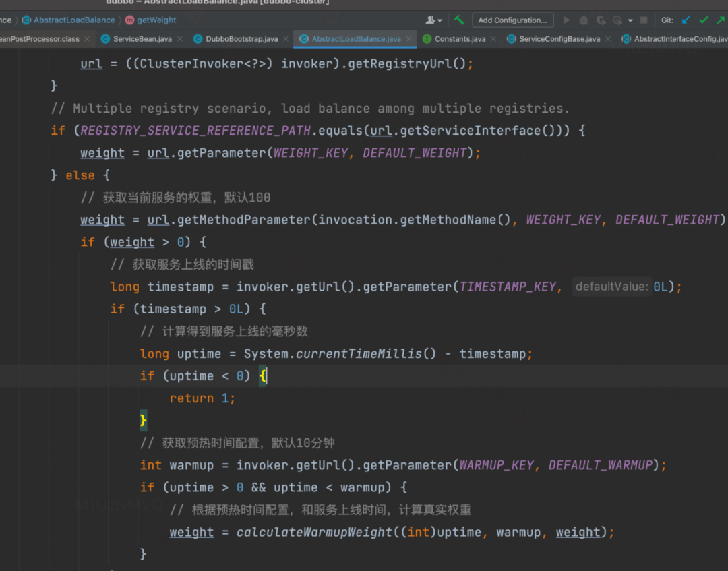The width and height of the screenshot is (728, 571).
Task: Switch to the ServiceBean.java tab
Action: point(142,39)
